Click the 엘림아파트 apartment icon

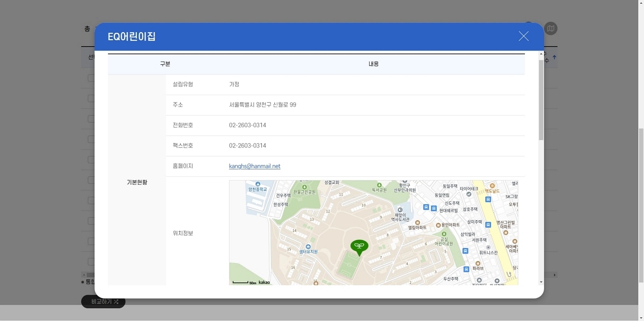coord(418,222)
